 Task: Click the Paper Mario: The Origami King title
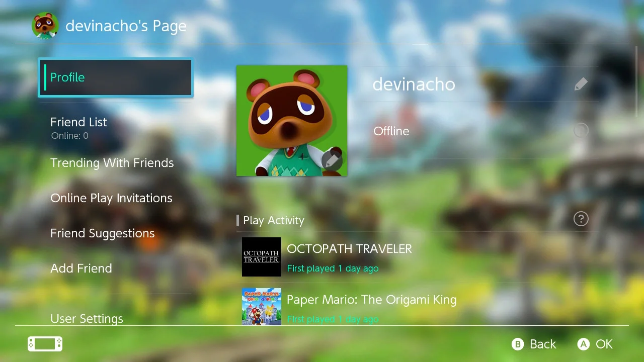tap(372, 300)
